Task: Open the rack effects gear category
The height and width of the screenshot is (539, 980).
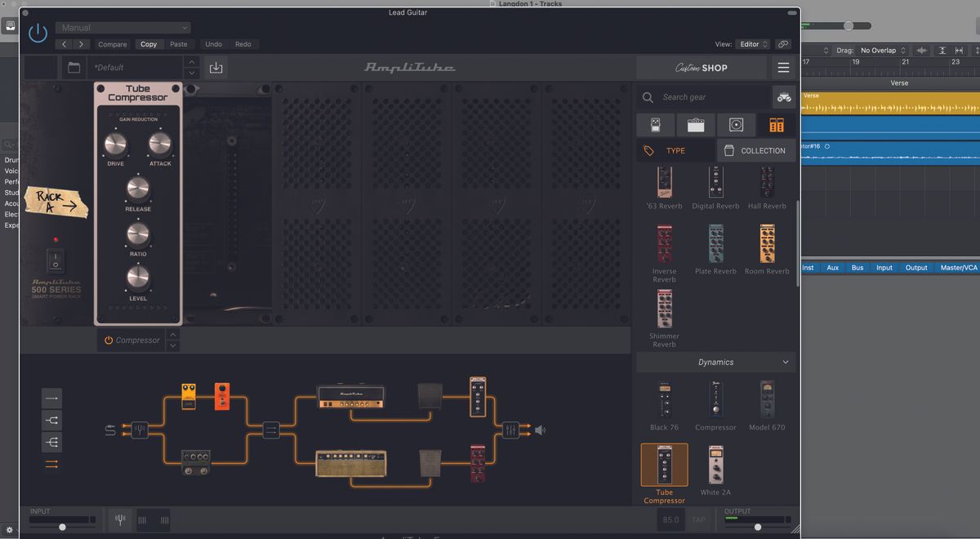Action: (776, 124)
